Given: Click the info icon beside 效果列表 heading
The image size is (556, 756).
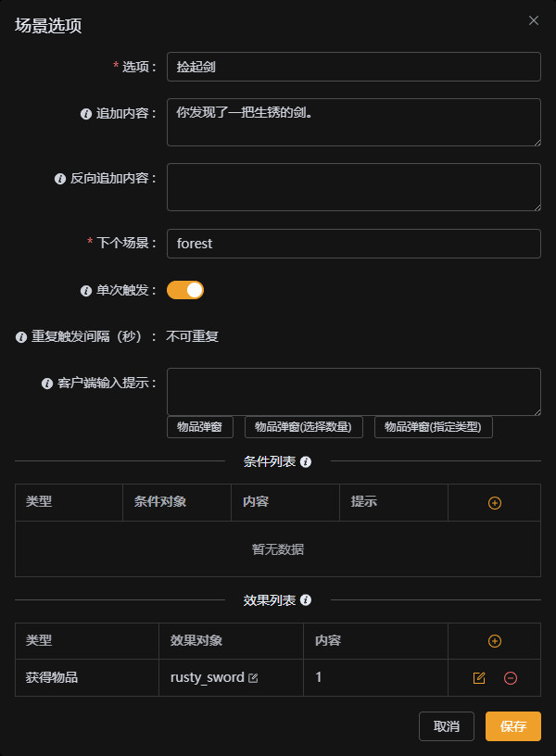Looking at the screenshot, I should 303,600.
